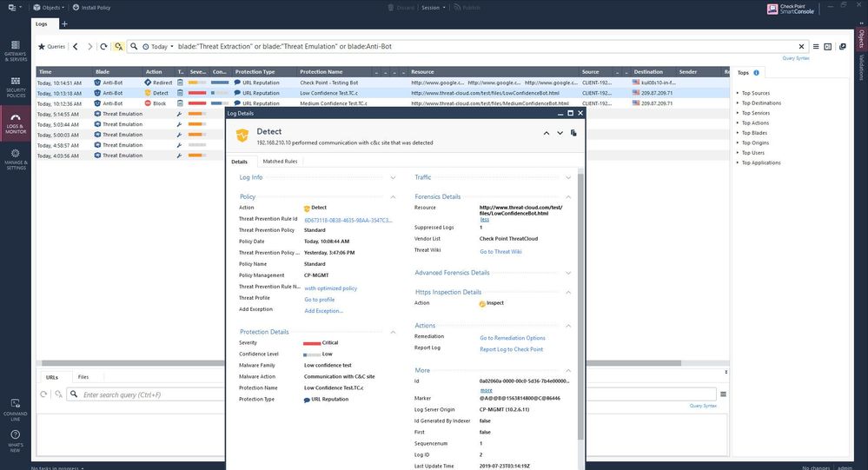The image size is (868, 470).
Task: Select the Redirect Anti-Bot log row
Action: point(382,83)
